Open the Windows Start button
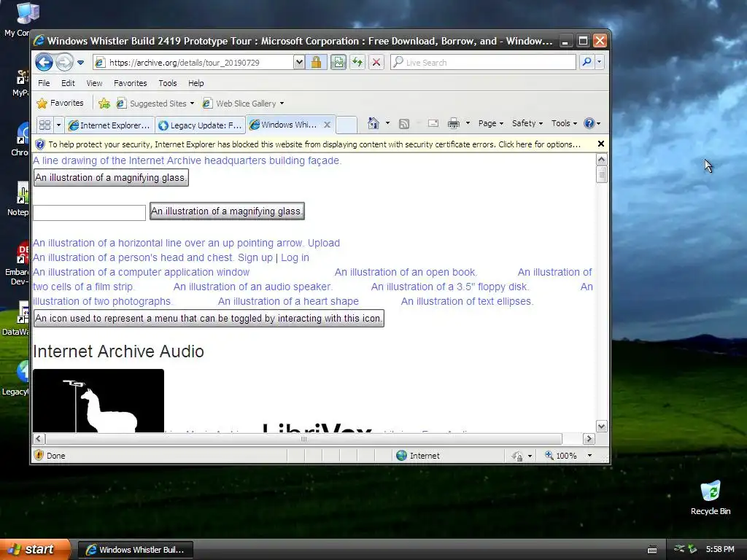Image resolution: width=747 pixels, height=560 pixels. 34,550
